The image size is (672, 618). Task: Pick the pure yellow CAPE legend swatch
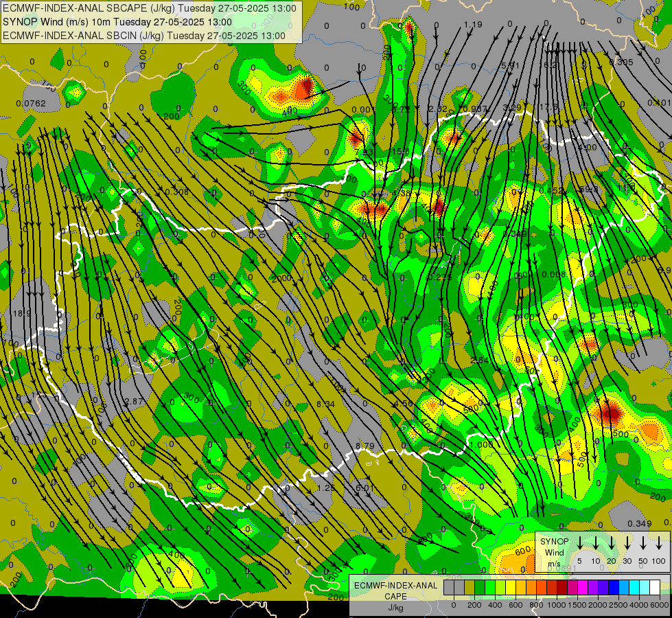tap(511, 588)
